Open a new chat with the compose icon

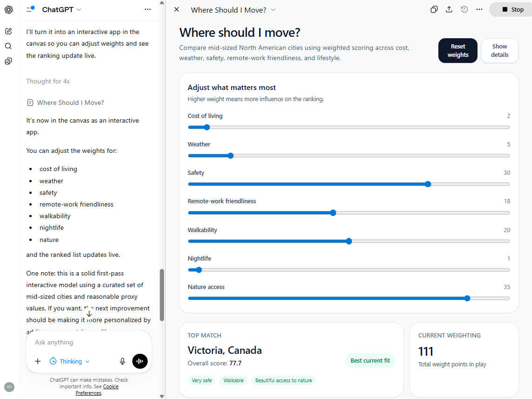point(8,30)
